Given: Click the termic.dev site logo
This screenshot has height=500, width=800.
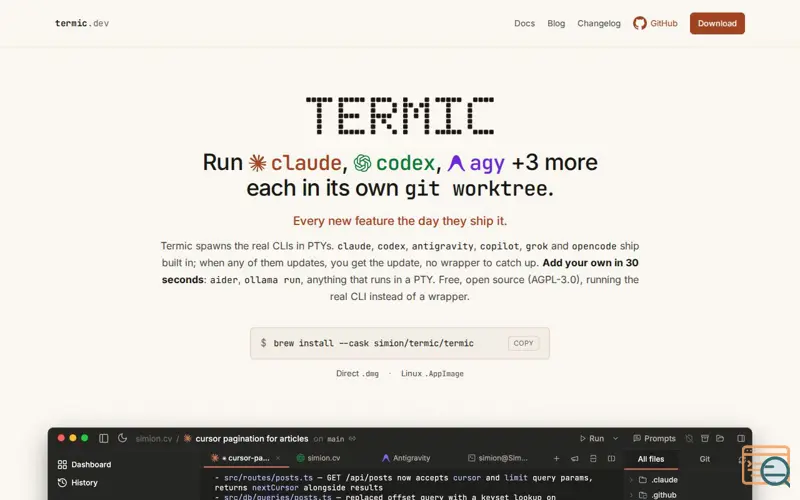Looking at the screenshot, I should 82,23.
